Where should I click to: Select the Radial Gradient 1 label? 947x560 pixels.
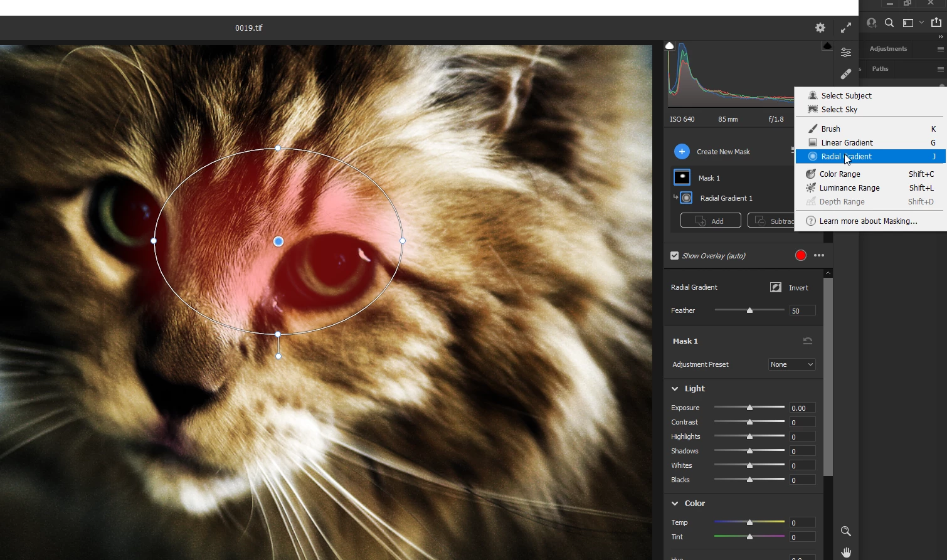coord(726,198)
